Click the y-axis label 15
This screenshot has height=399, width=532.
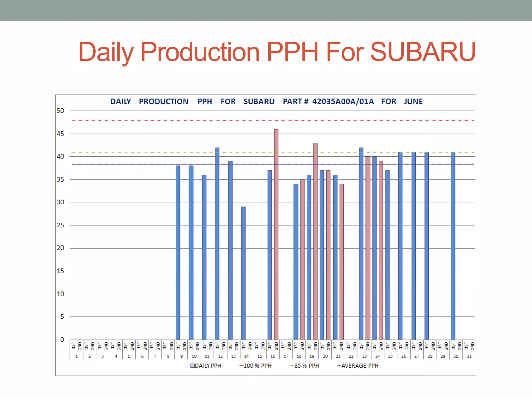61,271
